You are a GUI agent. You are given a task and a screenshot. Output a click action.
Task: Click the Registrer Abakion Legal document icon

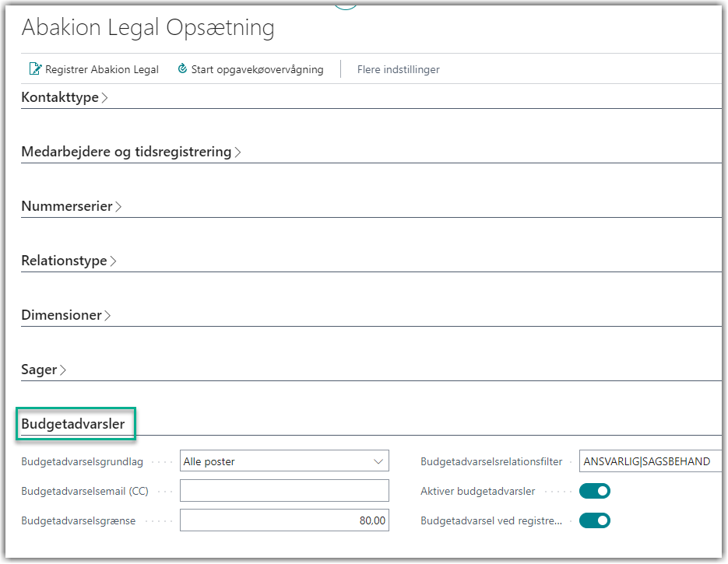coord(35,69)
